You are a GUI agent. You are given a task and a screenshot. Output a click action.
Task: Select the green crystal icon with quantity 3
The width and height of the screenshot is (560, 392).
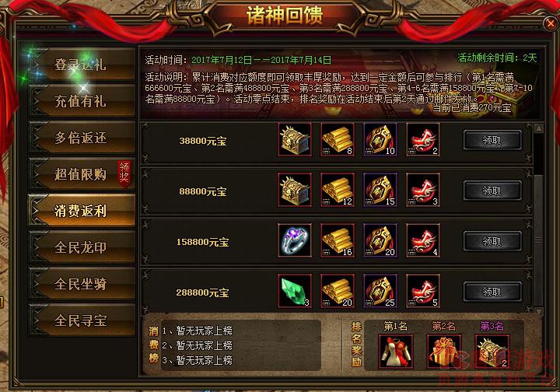point(295,292)
